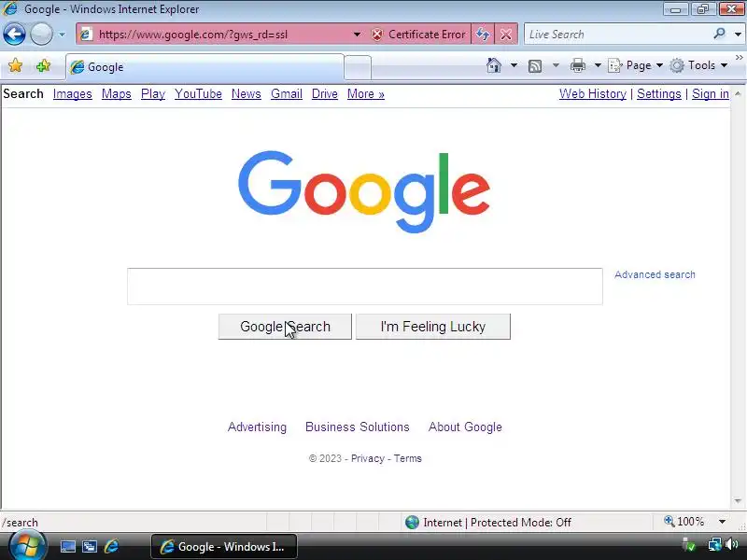The height and width of the screenshot is (560, 747).
Task: Launch Internet Explorer from quick launch
Action: coord(111,546)
